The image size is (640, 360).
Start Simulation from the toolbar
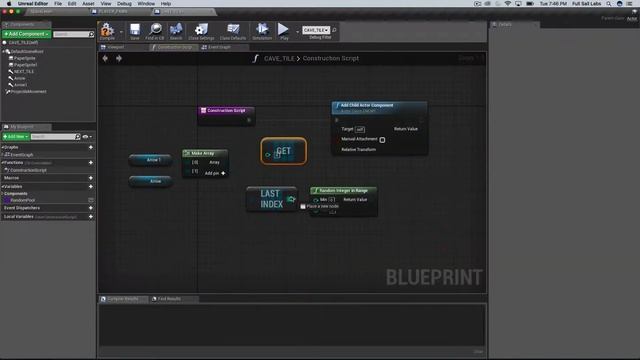point(262,31)
